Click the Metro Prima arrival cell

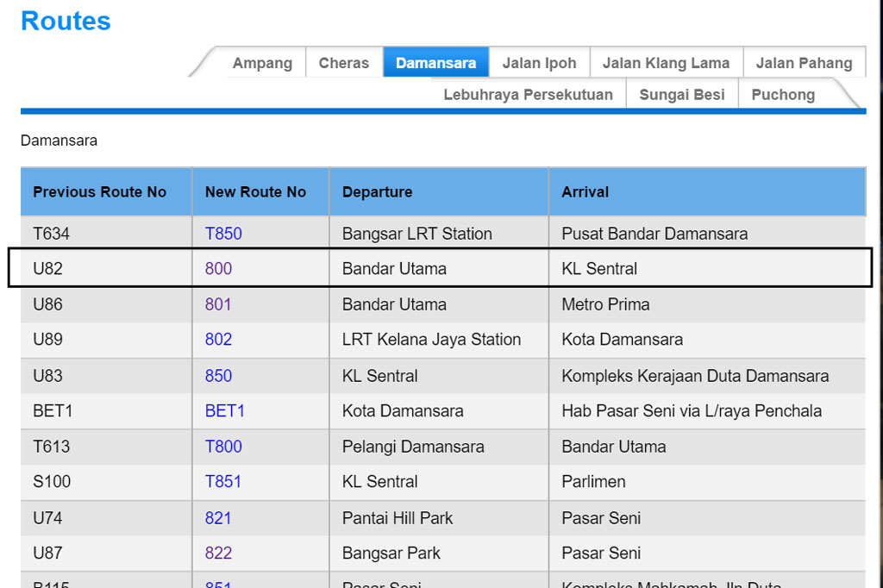[707, 304]
